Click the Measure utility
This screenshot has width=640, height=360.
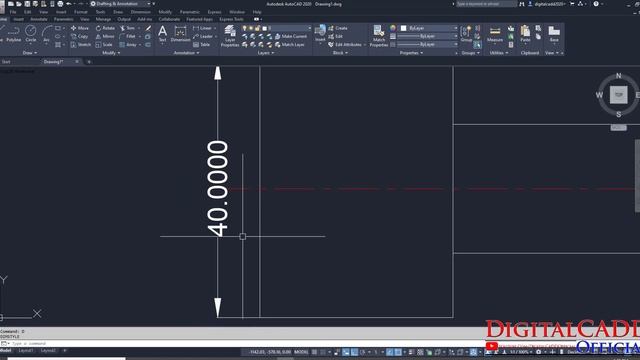coord(495,34)
